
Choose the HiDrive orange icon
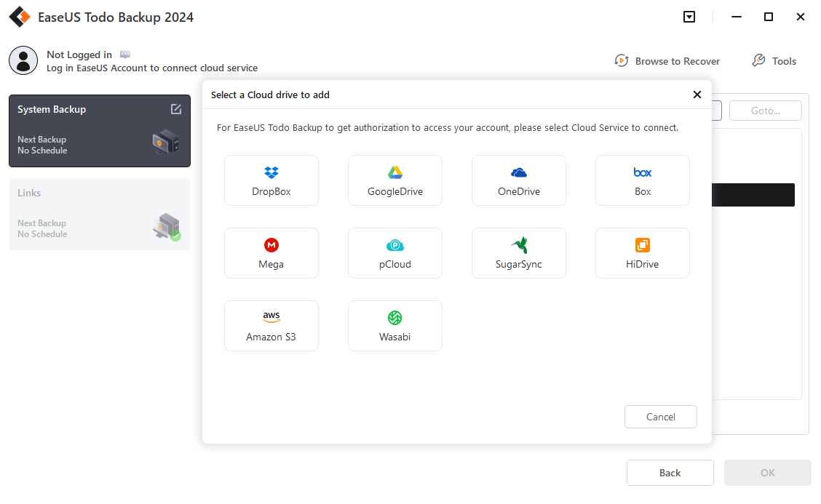coord(643,245)
